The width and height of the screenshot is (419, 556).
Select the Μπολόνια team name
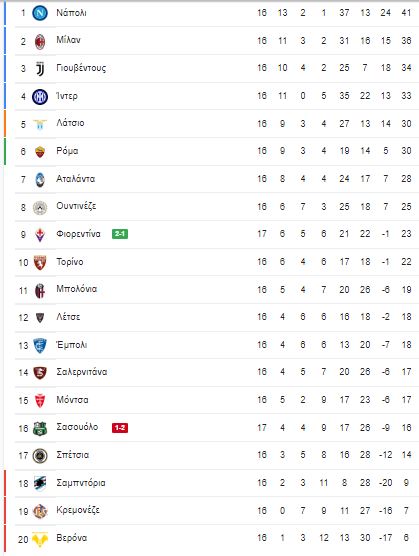click(x=77, y=289)
